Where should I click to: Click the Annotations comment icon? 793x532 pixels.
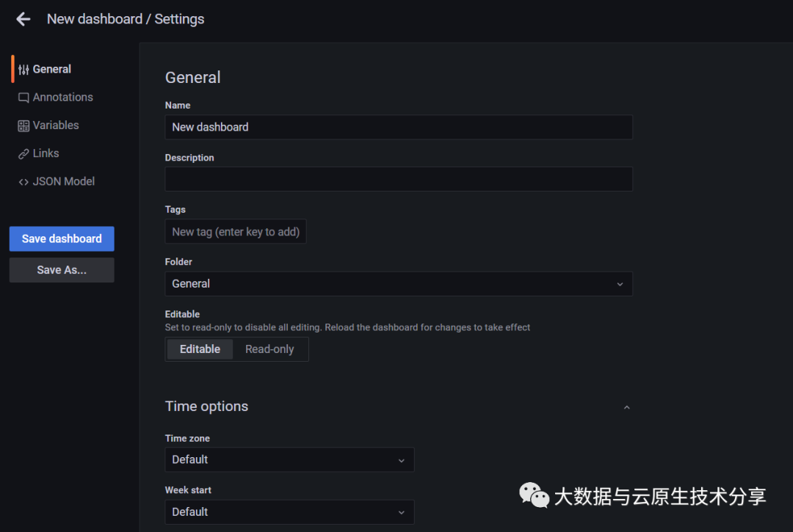[23, 98]
